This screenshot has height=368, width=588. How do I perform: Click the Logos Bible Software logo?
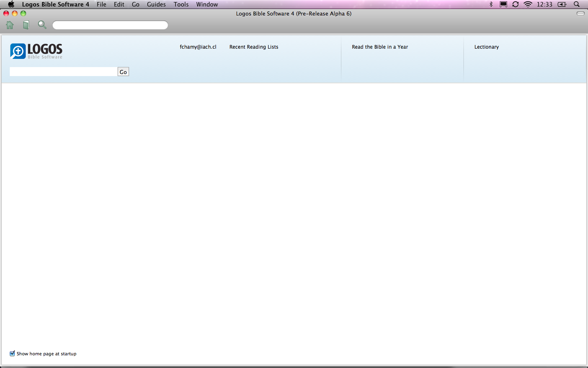(36, 51)
